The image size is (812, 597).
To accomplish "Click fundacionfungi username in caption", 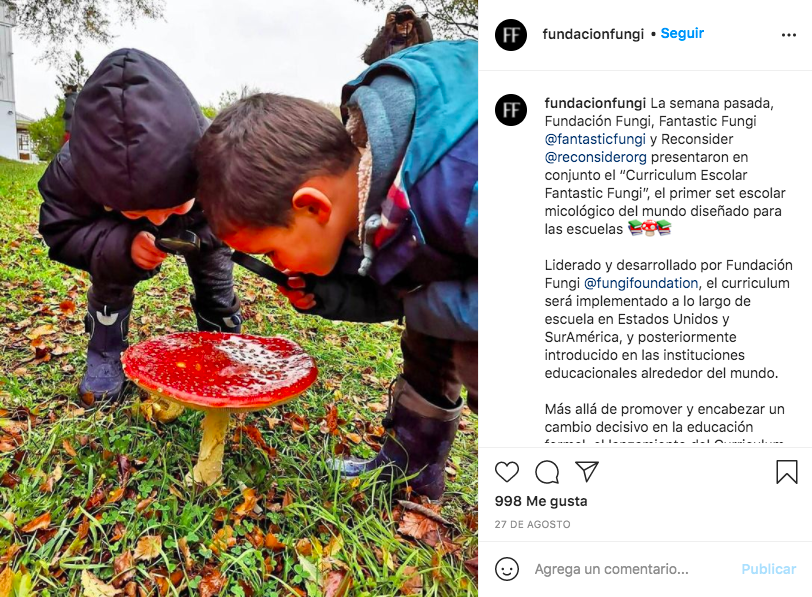I will [x=595, y=103].
